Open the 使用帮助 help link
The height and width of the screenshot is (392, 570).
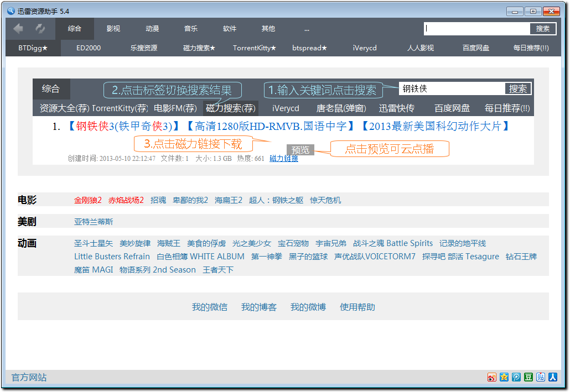357,307
